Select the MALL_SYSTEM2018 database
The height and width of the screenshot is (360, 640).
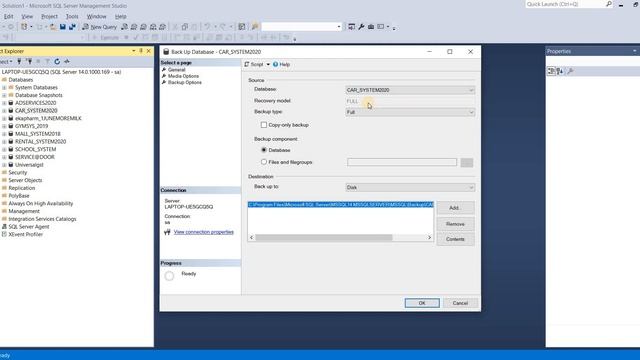pyautogui.click(x=38, y=134)
